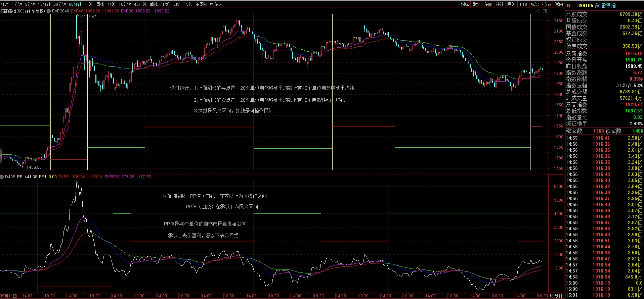This screenshot has height=299, width=644.
Task: Click the 60分钟 label on the time axis
Action: tap(556, 296)
